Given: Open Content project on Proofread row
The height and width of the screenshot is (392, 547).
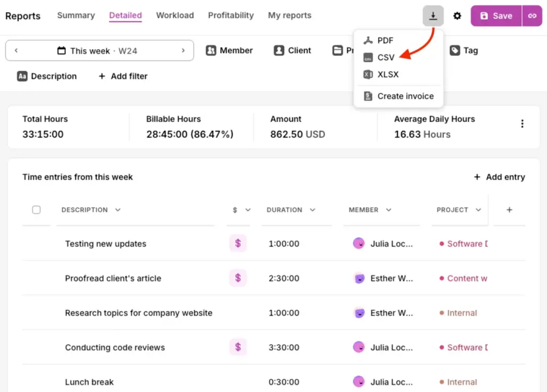Looking at the screenshot, I should click(463, 278).
